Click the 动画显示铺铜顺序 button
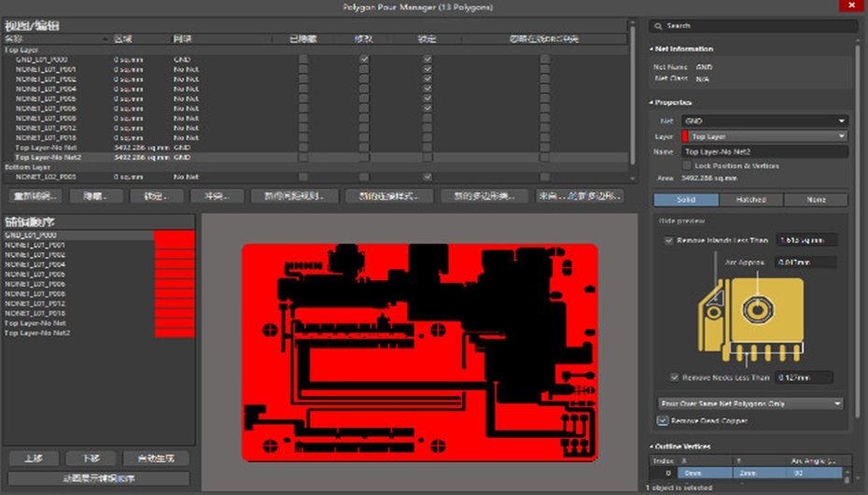868x495 pixels. pos(99,478)
